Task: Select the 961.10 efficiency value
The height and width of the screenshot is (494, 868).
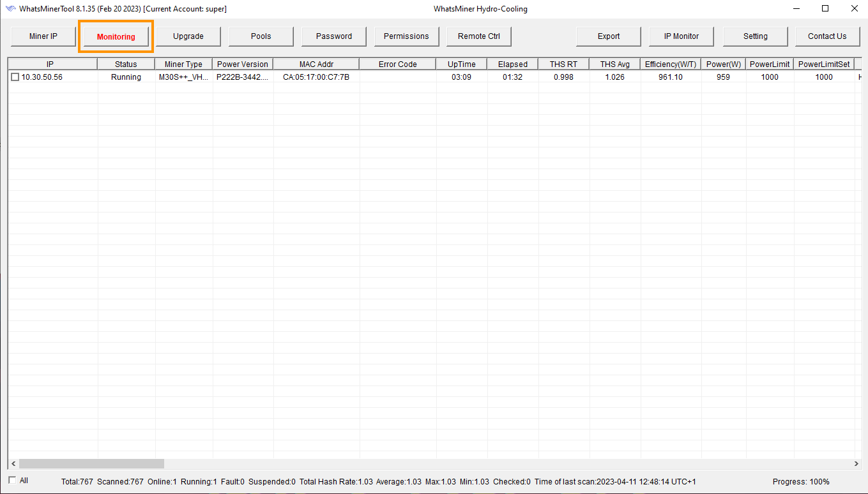Action: point(671,77)
